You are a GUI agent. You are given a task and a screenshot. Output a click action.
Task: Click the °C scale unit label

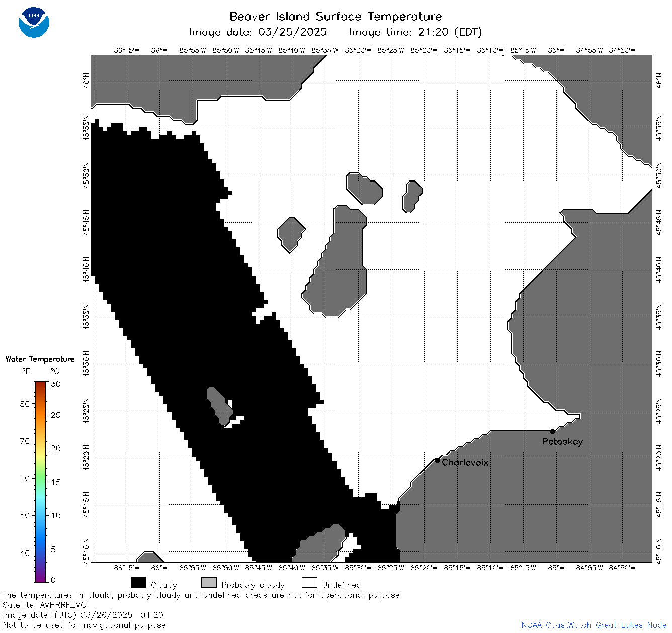click(x=55, y=371)
